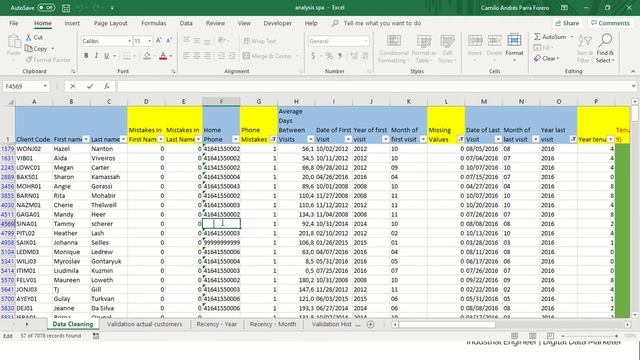Click inside the formula bar
The height and width of the screenshot is (360, 640).
(373, 86)
